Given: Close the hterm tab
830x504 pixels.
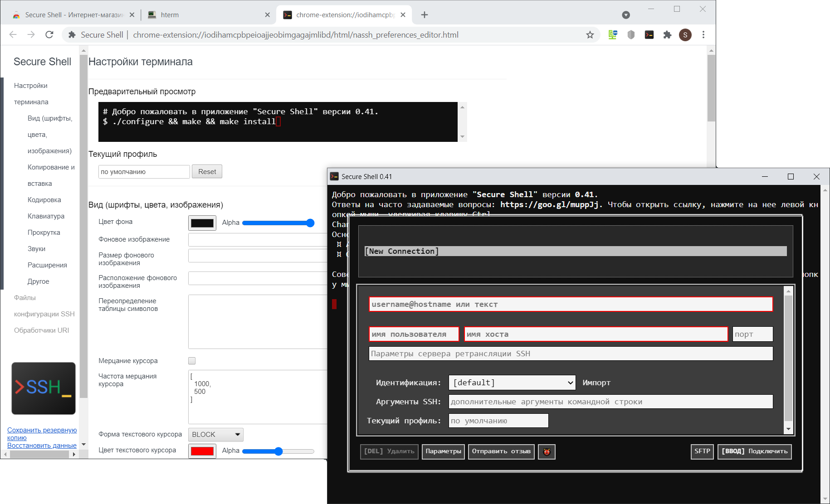Looking at the screenshot, I should (x=267, y=15).
